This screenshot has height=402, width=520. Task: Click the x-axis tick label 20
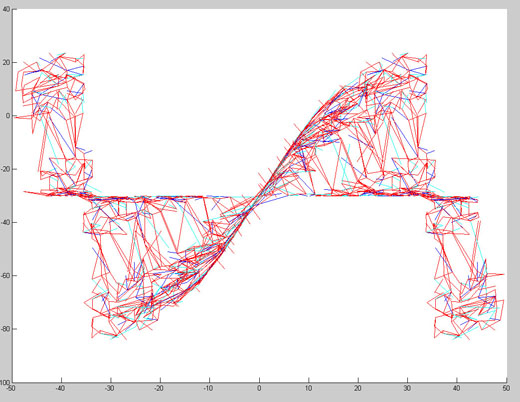coord(358,388)
